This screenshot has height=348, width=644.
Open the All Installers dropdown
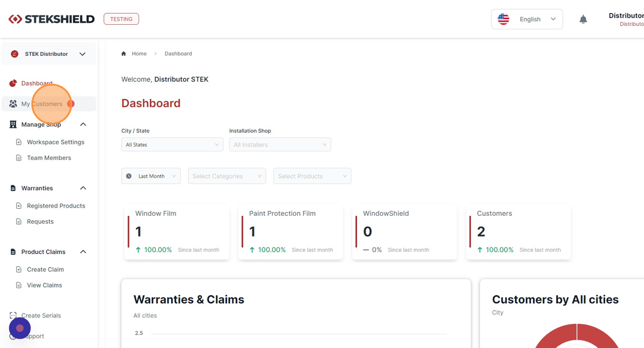tap(280, 144)
